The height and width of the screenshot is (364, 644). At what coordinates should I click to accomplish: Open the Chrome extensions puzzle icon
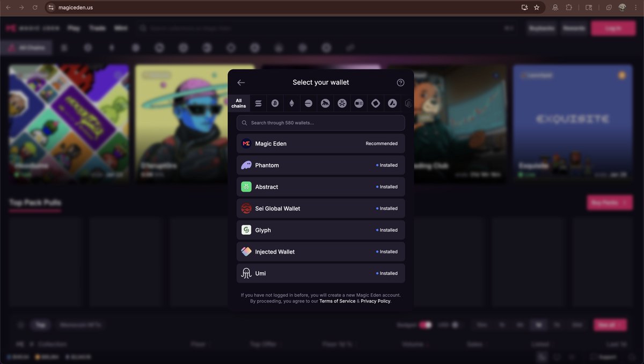coord(569,8)
